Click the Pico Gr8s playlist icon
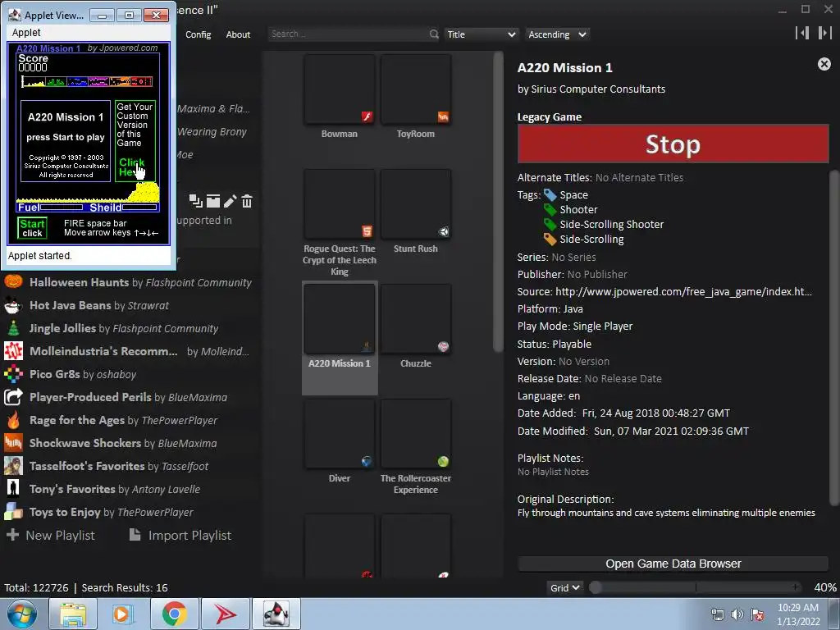Image resolution: width=840 pixels, height=630 pixels. [13, 374]
